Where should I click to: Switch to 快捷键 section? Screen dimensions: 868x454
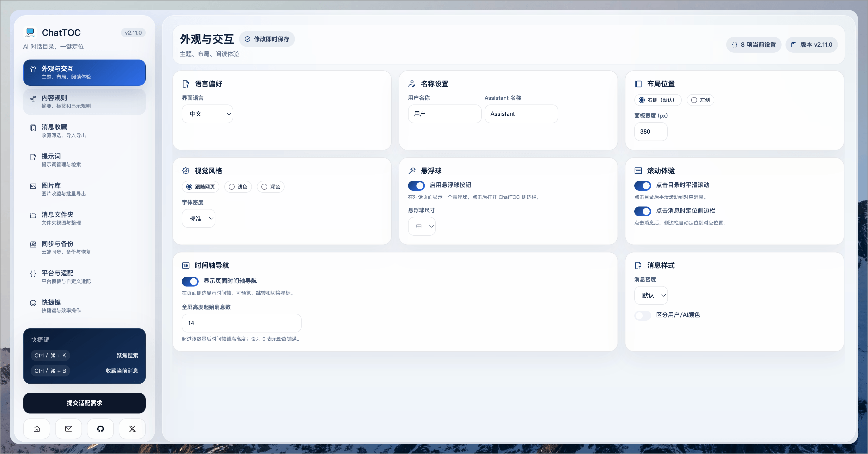click(84, 306)
